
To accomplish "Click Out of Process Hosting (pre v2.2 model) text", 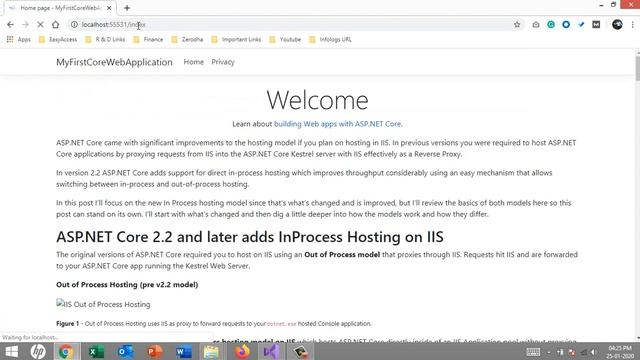I will 127,285.
